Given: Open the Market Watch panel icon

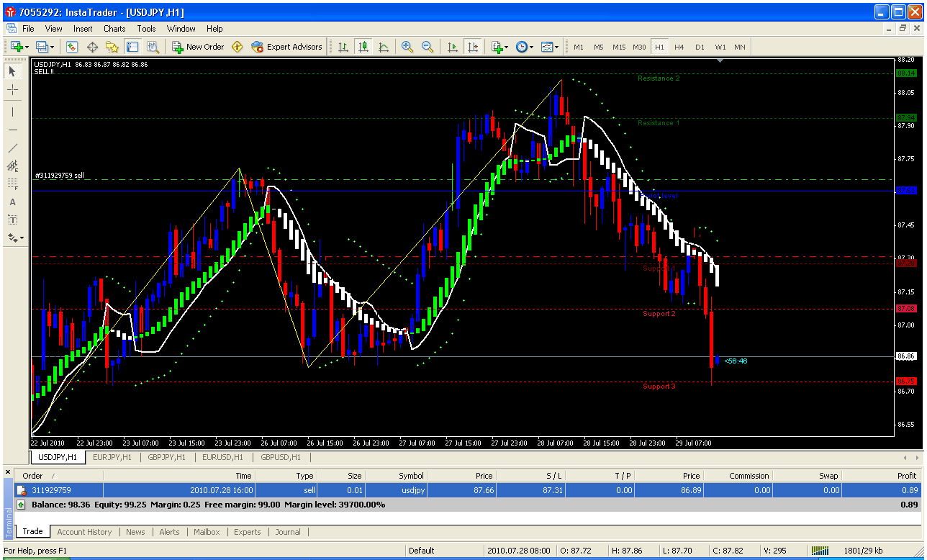Looking at the screenshot, I should pos(72,47).
